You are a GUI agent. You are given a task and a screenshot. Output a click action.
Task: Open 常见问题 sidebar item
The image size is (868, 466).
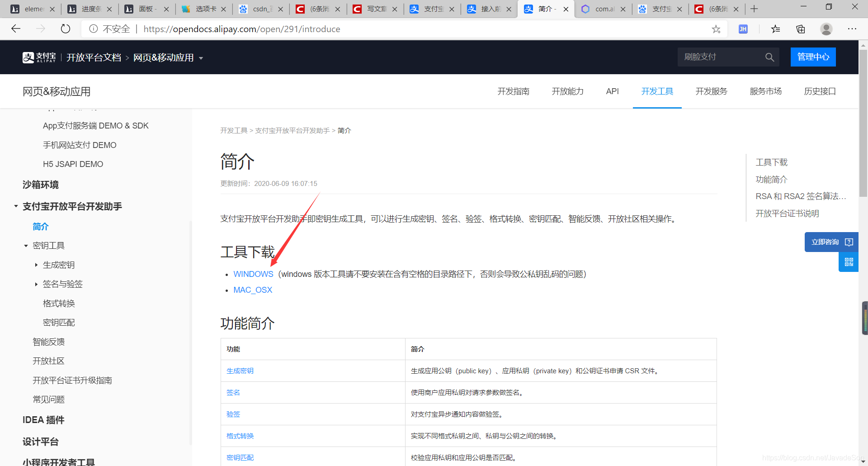[x=48, y=399]
